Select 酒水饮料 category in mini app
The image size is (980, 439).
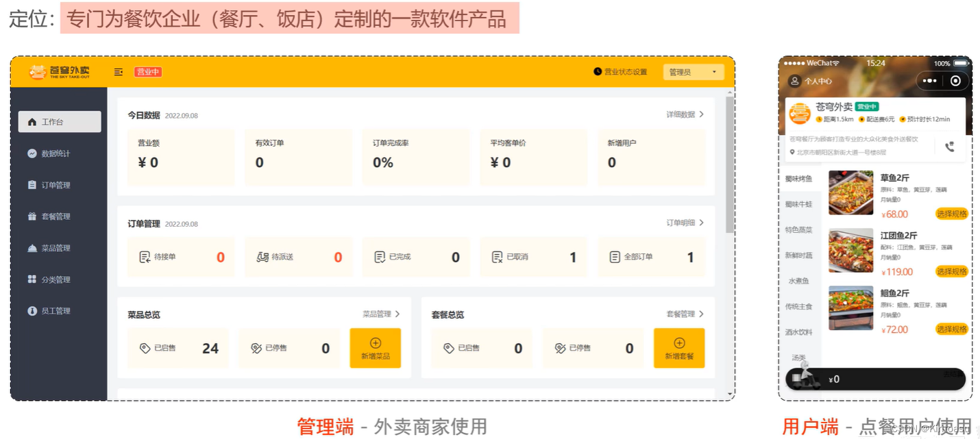point(799,332)
